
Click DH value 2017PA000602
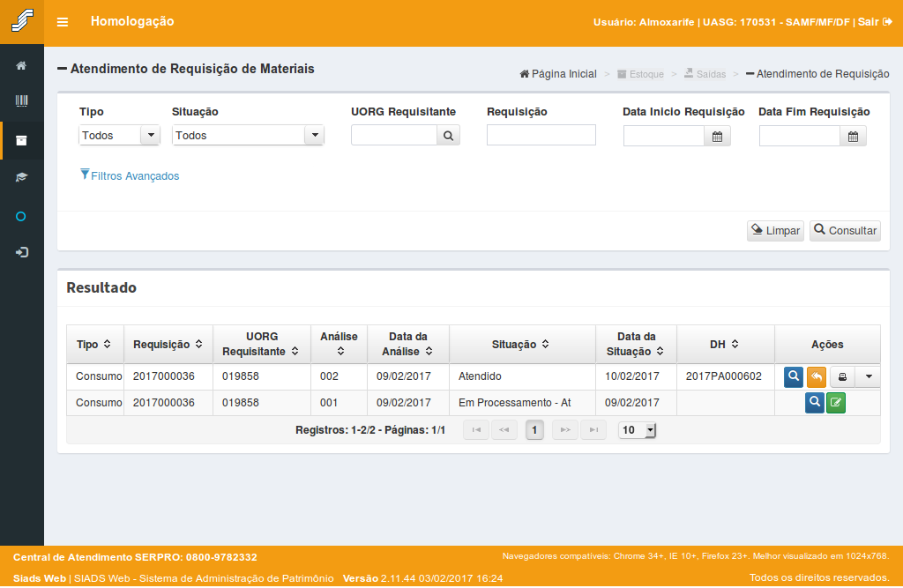[723, 376]
